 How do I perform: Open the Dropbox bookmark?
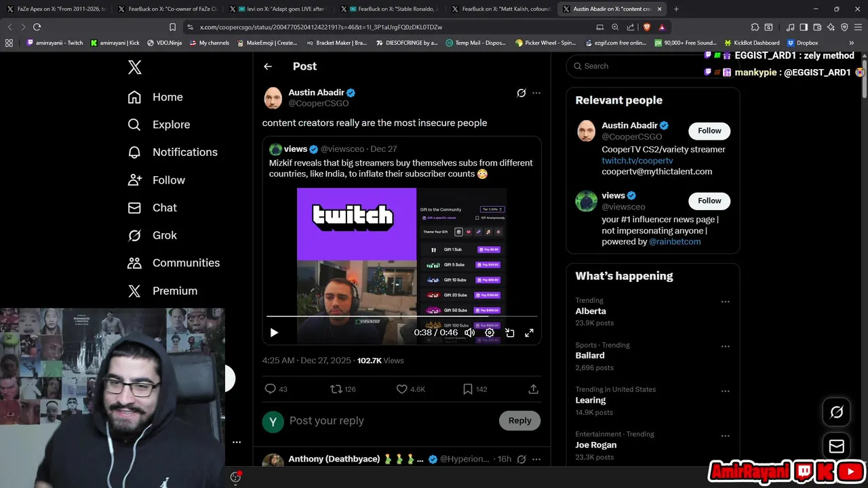point(802,43)
